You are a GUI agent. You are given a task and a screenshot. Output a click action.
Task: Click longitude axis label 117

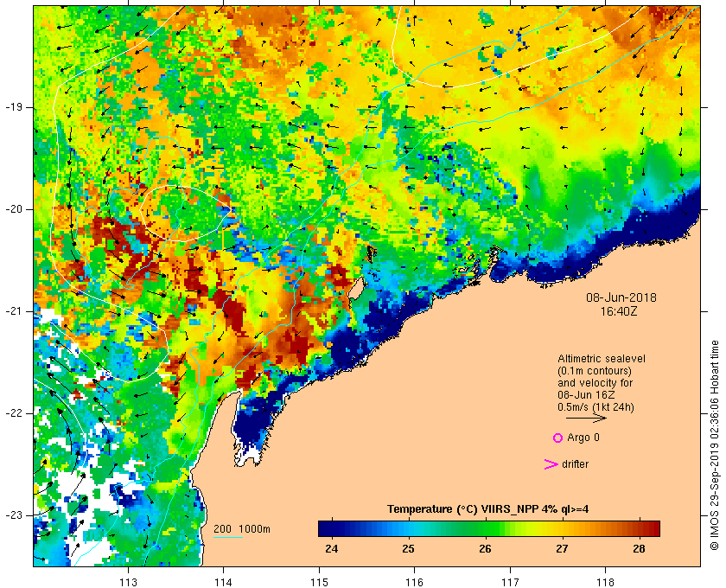coord(510,583)
